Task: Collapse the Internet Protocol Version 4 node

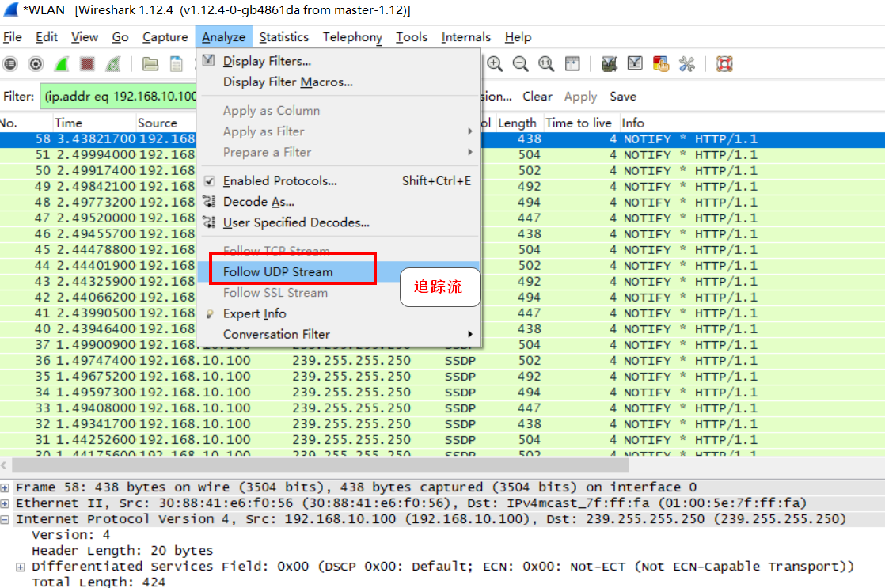Action: tap(6, 518)
